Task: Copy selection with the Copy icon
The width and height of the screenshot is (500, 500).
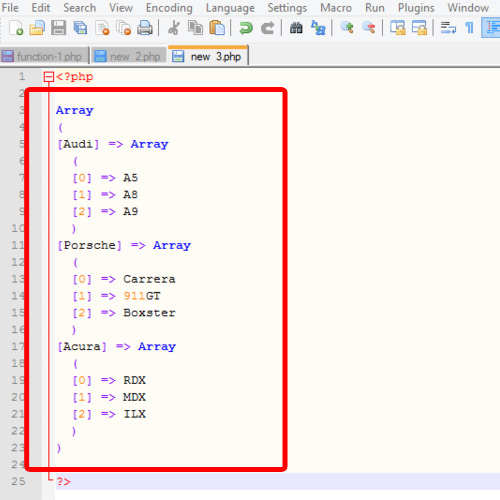Action: click(x=195, y=28)
